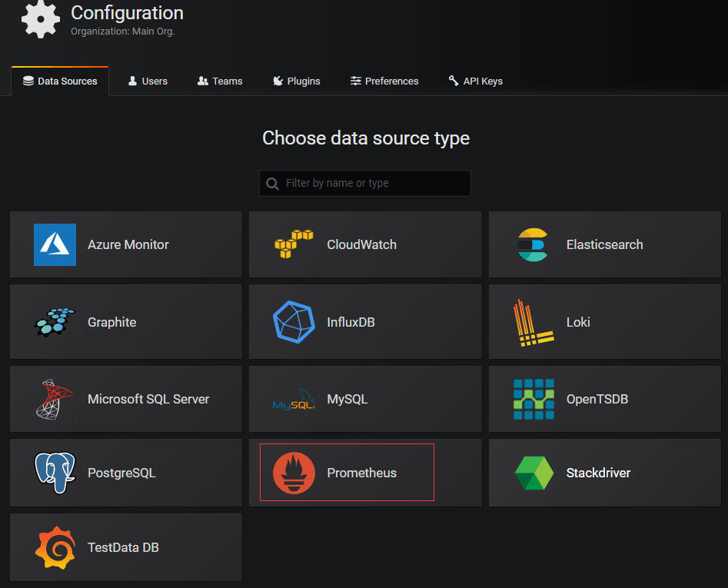Choose the Microsoft SQL Server logo
This screenshot has width=728, height=588.
pos(55,399)
